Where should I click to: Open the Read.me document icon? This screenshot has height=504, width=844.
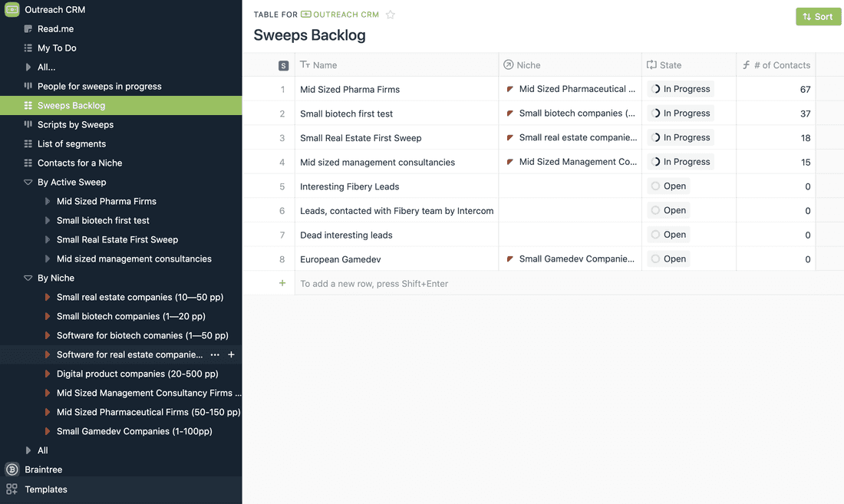point(27,28)
